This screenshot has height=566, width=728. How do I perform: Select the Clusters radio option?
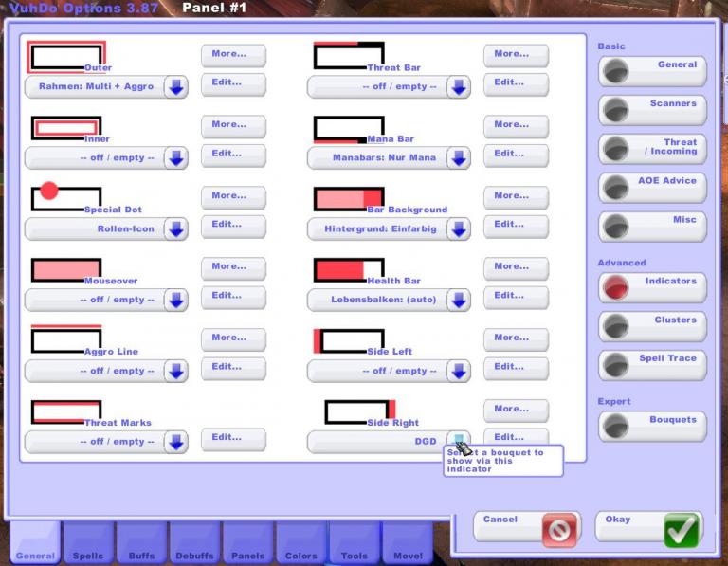[x=653, y=326]
